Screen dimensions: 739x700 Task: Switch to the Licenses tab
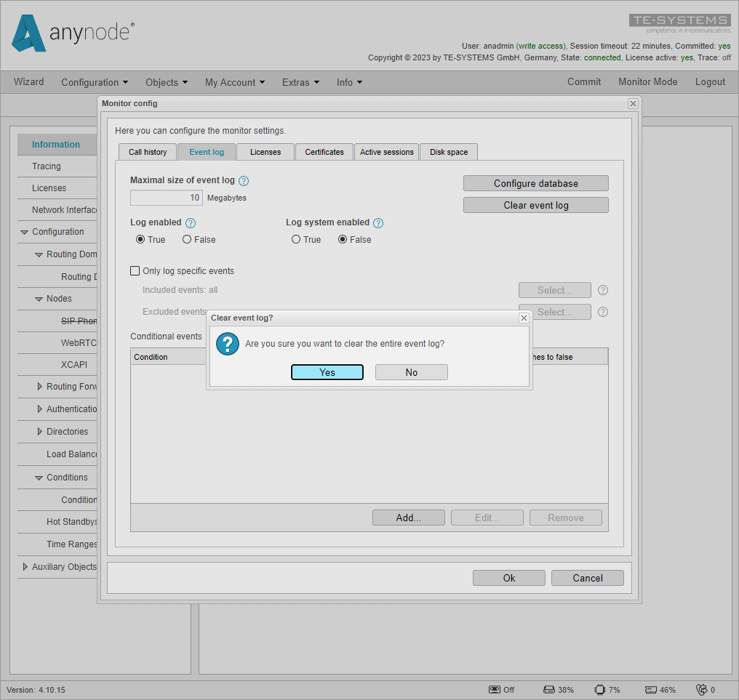[x=265, y=152]
